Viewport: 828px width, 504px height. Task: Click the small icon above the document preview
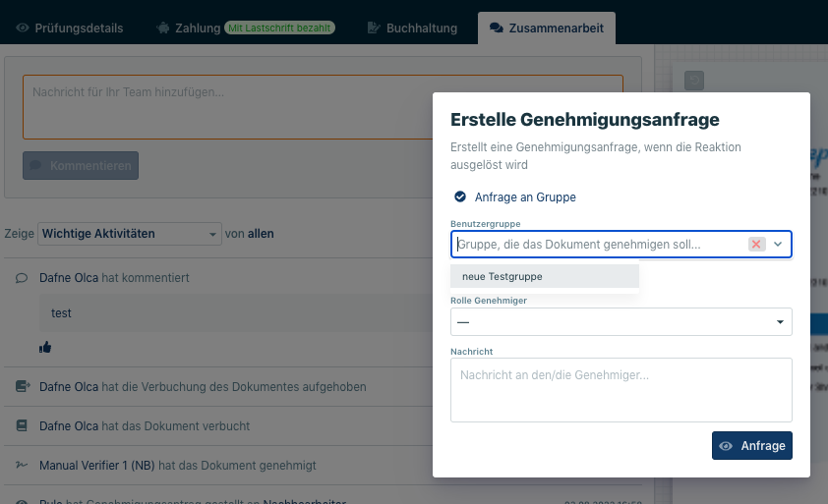[x=693, y=80]
